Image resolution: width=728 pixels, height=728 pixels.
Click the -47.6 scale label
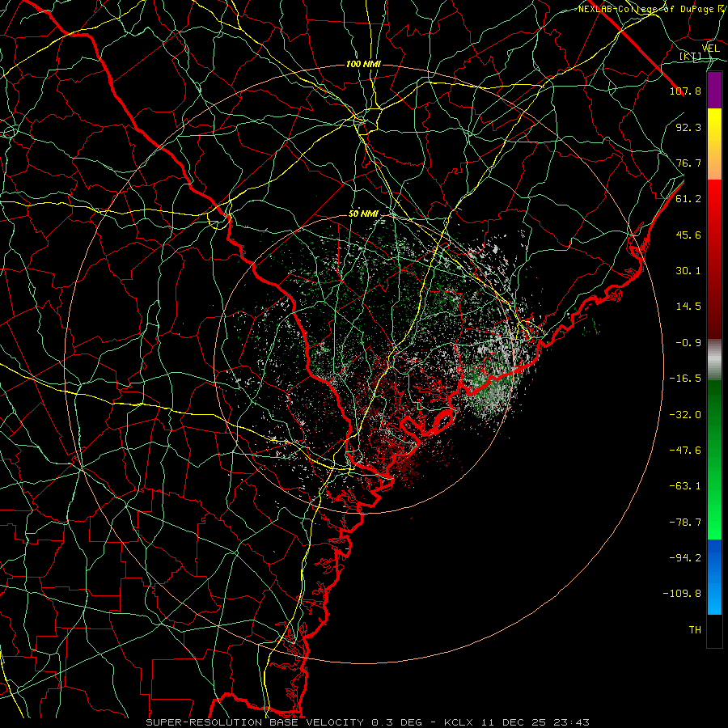click(685, 451)
